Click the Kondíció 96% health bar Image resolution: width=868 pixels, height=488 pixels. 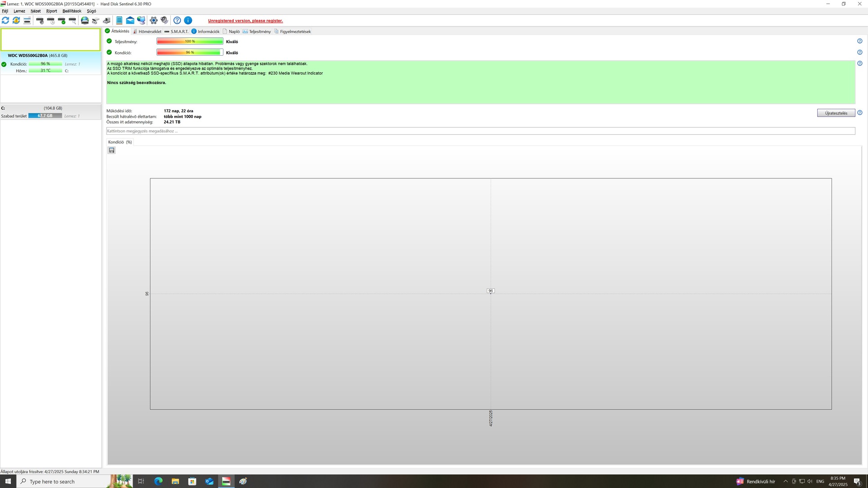tap(190, 53)
